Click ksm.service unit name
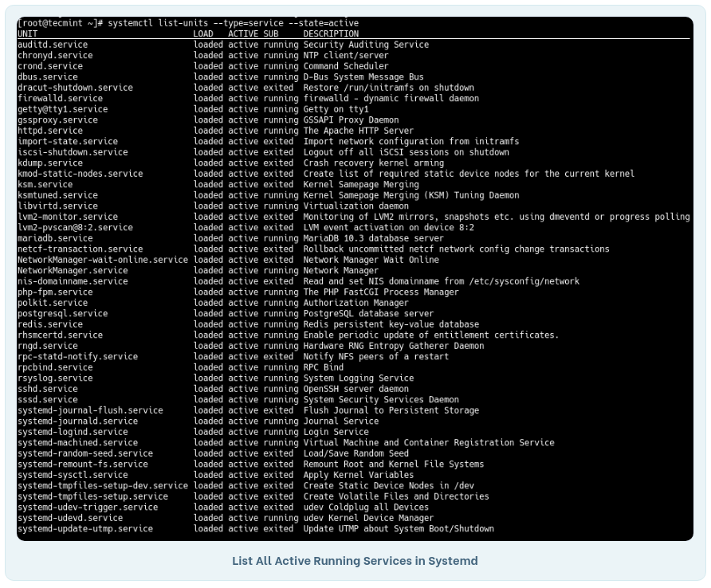This screenshot has height=588, width=711. point(45,185)
